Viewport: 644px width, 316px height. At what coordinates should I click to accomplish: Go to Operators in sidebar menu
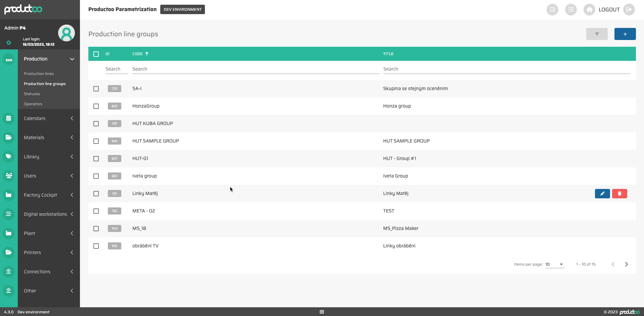click(33, 104)
